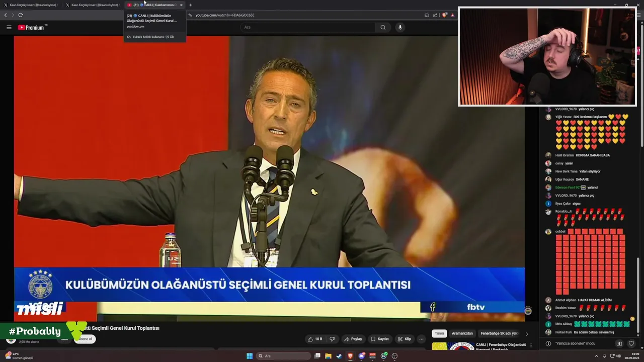Click the Abone ol subscribe button
The image size is (644, 362).
[85, 339]
